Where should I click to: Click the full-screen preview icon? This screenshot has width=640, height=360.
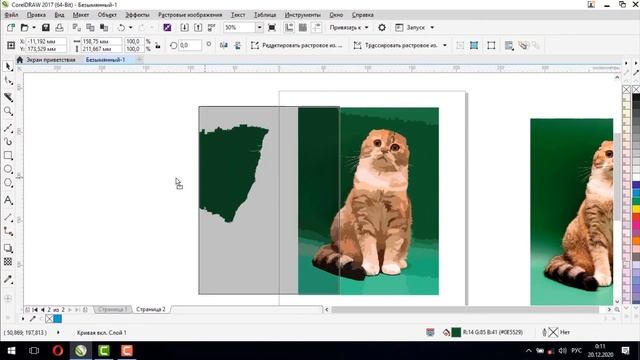pos(272,27)
